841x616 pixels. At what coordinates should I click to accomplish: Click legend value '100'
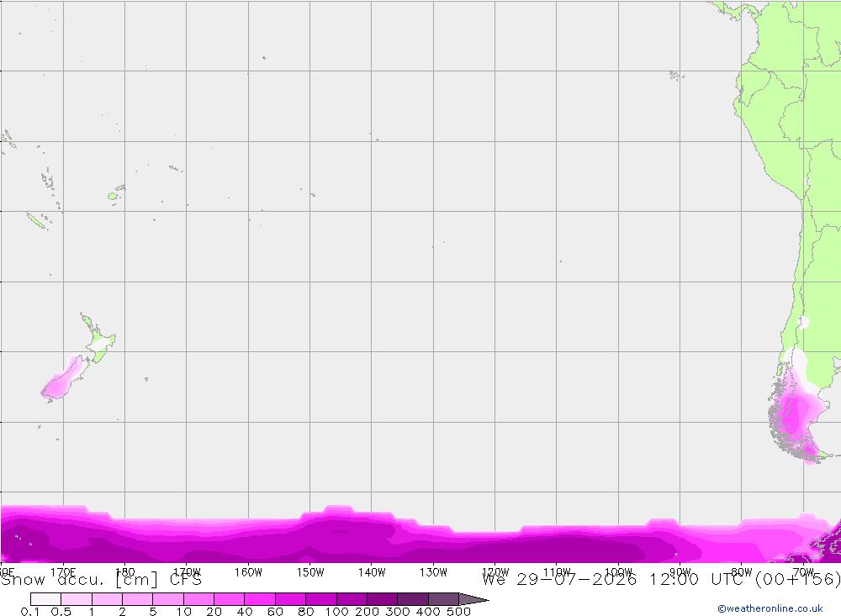[x=337, y=612]
